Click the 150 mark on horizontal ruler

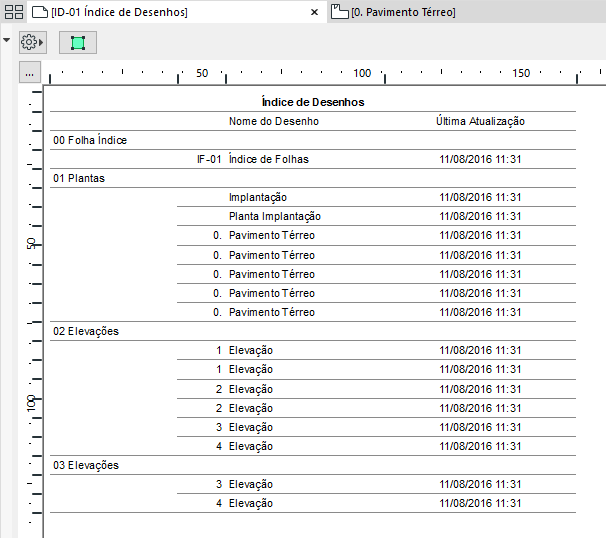pos(521,73)
